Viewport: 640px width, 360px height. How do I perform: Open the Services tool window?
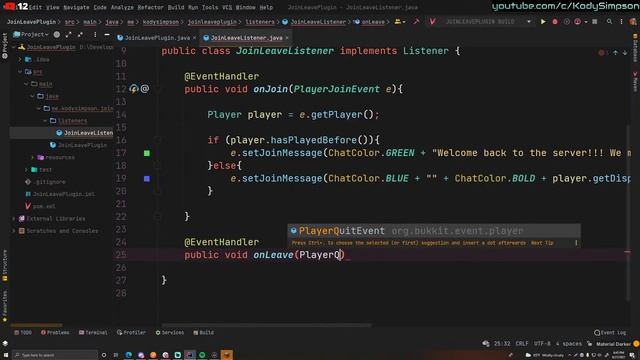[169, 333]
